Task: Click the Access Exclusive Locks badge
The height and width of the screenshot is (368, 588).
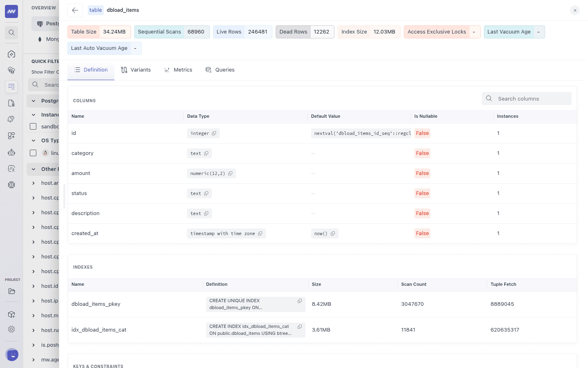Action: point(442,32)
